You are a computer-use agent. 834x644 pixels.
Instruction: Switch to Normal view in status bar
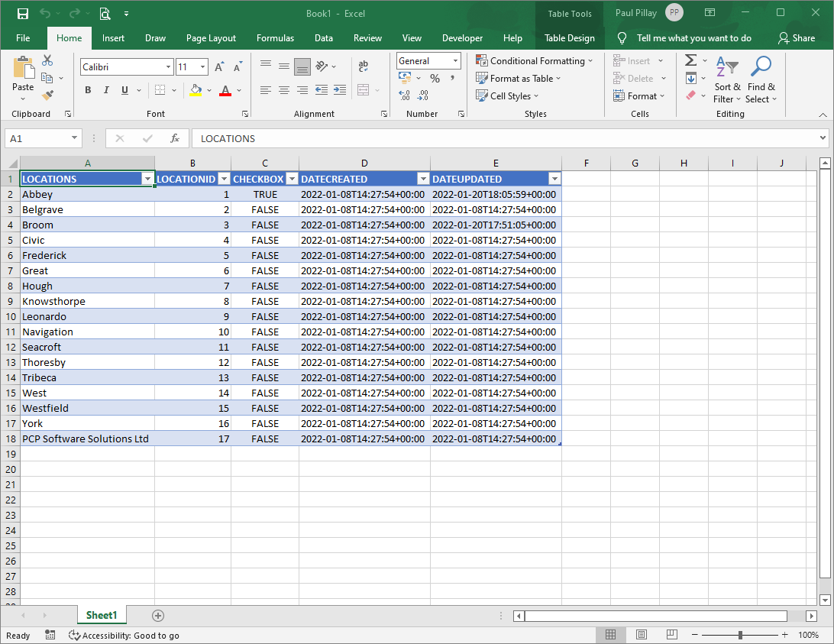pyautogui.click(x=611, y=634)
